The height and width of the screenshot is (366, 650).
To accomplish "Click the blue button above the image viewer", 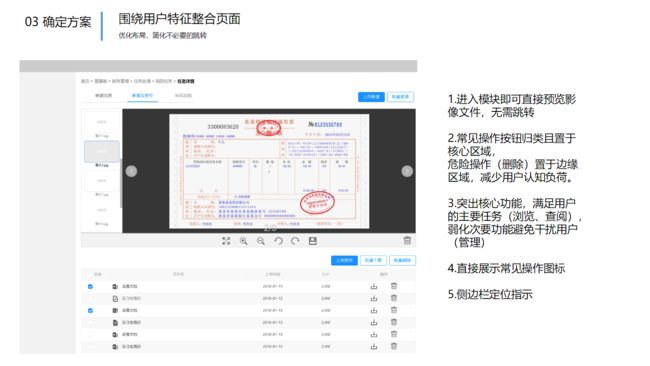I will (x=371, y=97).
